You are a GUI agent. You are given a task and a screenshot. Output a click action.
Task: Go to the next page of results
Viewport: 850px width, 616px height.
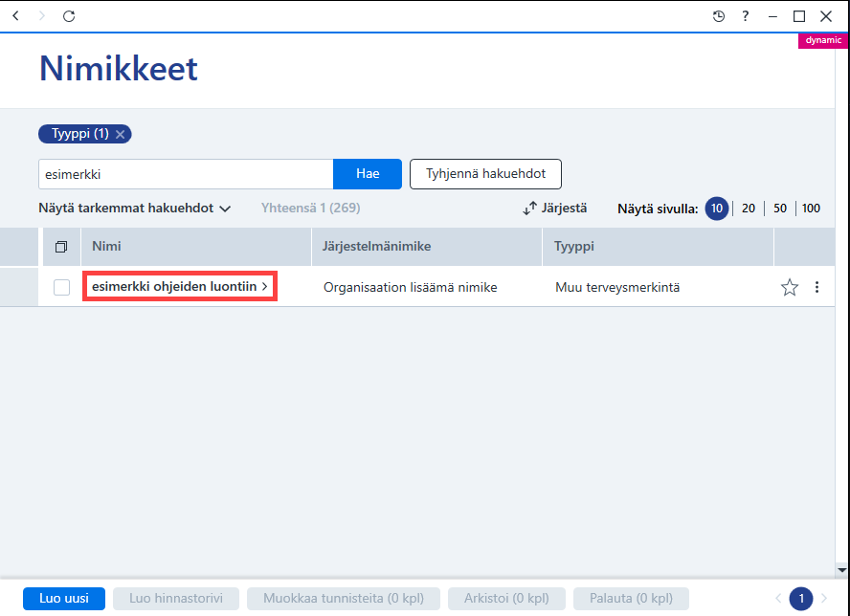tap(824, 599)
